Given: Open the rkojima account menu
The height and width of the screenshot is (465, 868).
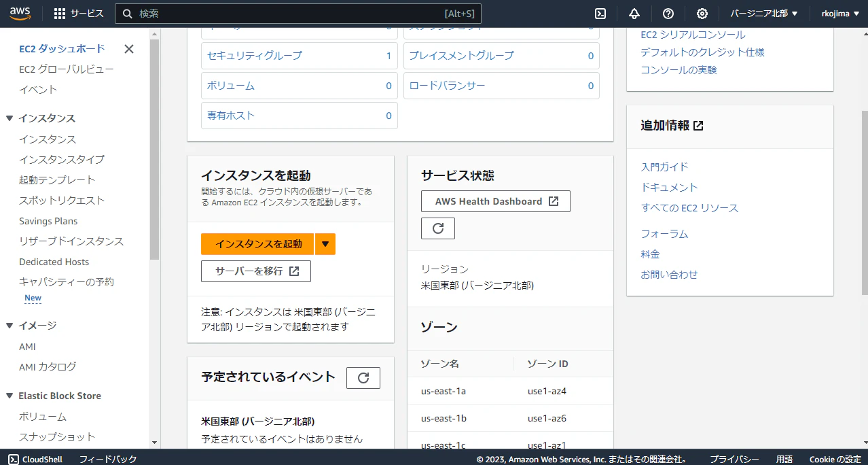Looking at the screenshot, I should pos(839,14).
